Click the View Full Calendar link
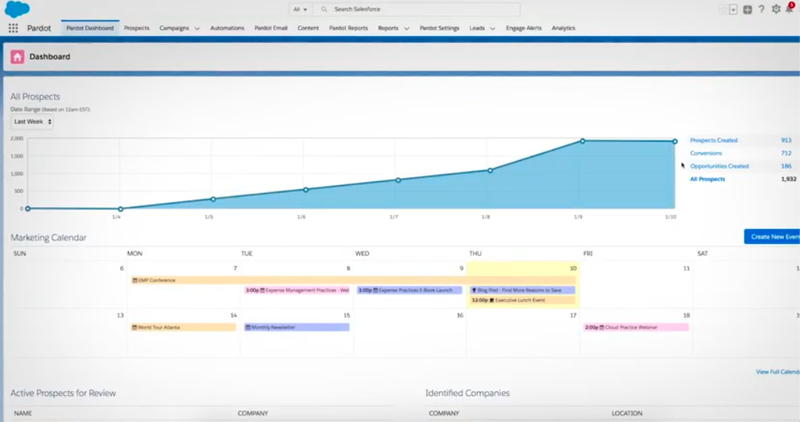The width and height of the screenshot is (800, 422). pos(778,372)
